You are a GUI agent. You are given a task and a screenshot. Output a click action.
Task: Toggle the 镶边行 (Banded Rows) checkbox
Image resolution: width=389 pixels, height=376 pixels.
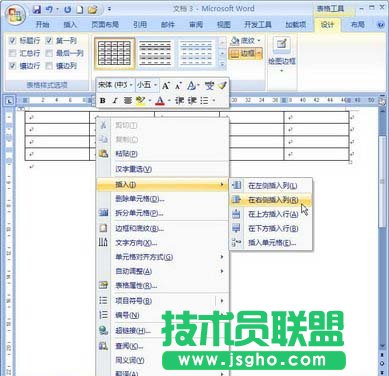click(x=12, y=66)
